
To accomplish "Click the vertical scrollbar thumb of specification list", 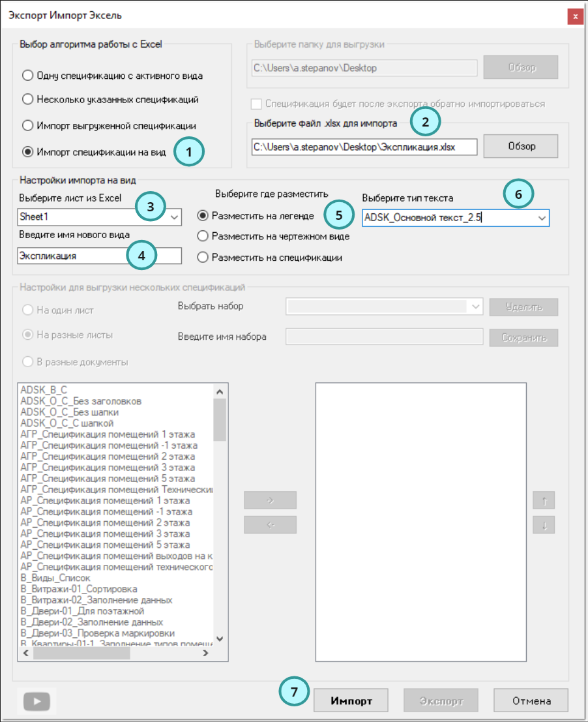I will pos(220,420).
